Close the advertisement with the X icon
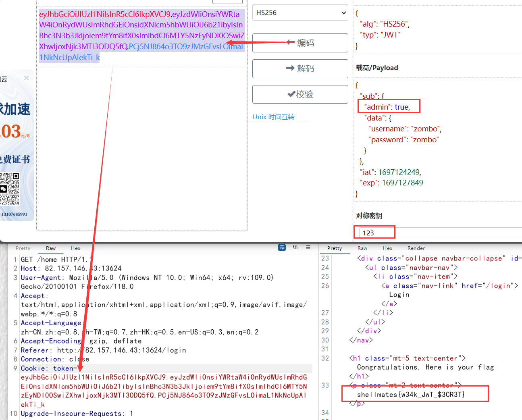Viewport: 522px width, 420px height. (x=27, y=78)
